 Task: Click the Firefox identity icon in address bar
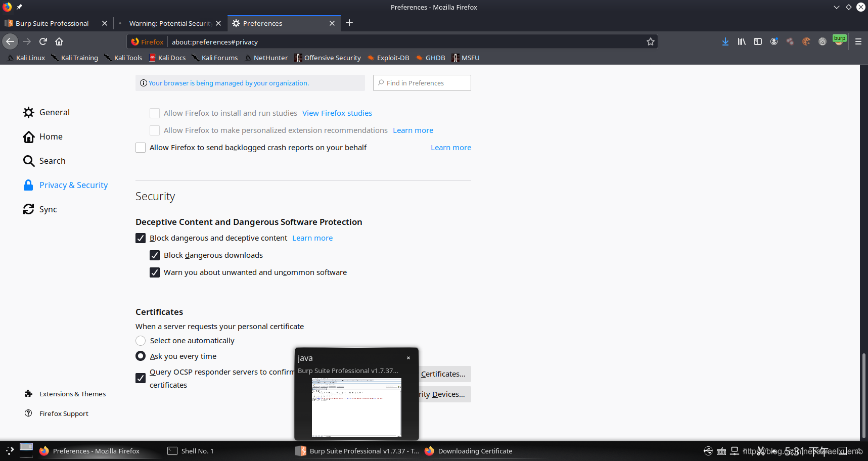(x=147, y=42)
